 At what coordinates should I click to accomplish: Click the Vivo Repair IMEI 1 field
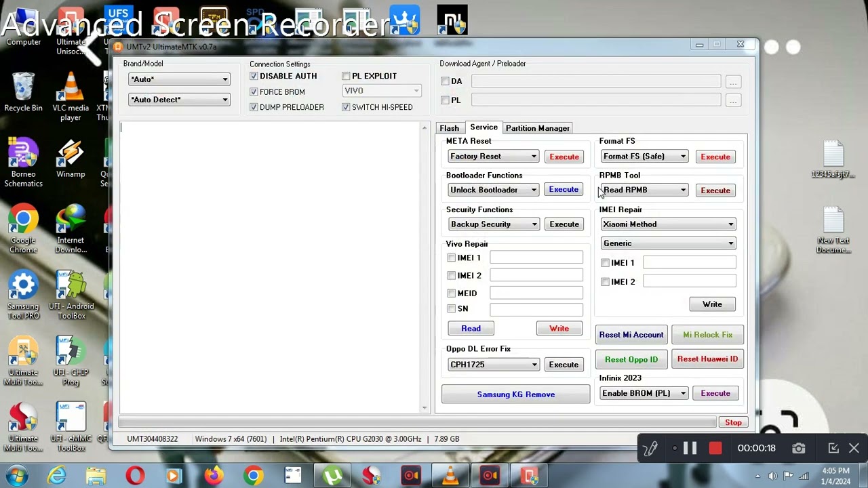tap(536, 258)
